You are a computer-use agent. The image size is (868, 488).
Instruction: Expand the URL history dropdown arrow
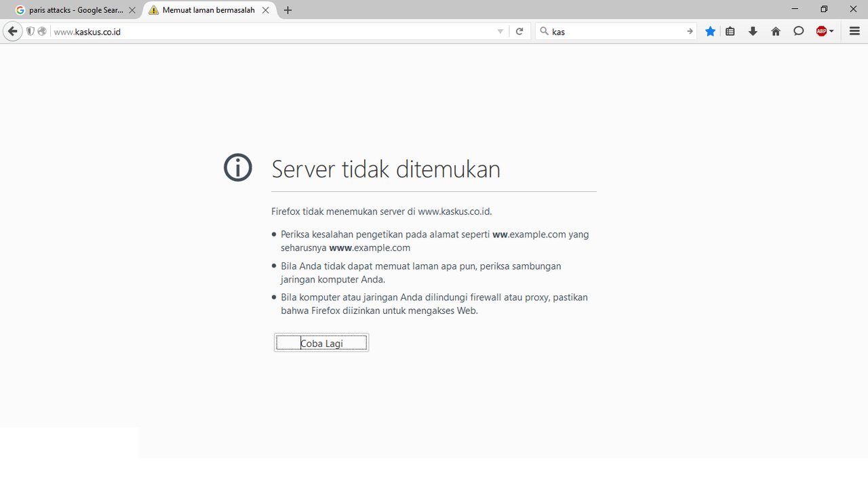click(x=500, y=31)
